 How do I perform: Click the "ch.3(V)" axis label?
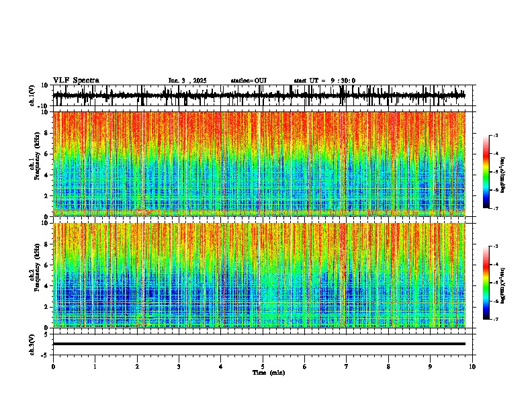pyautogui.click(x=32, y=345)
